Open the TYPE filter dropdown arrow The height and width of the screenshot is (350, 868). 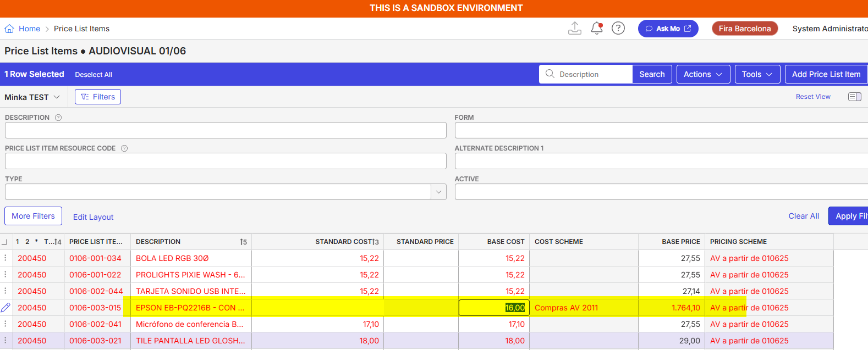[x=438, y=192]
